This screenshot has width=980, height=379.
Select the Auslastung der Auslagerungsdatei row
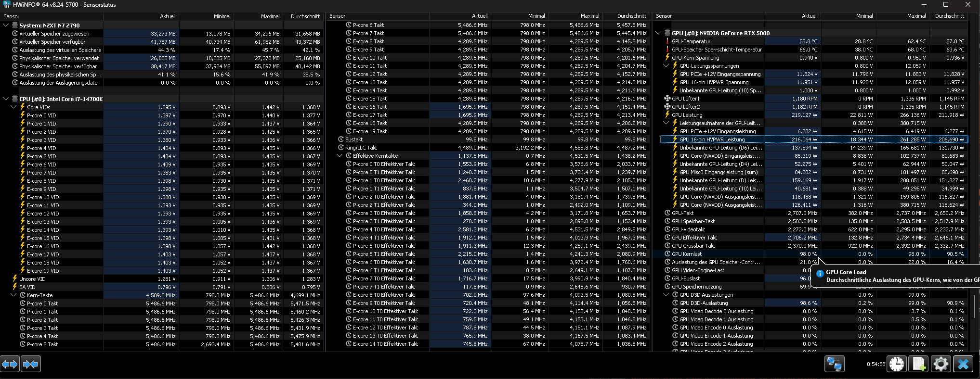[162, 83]
